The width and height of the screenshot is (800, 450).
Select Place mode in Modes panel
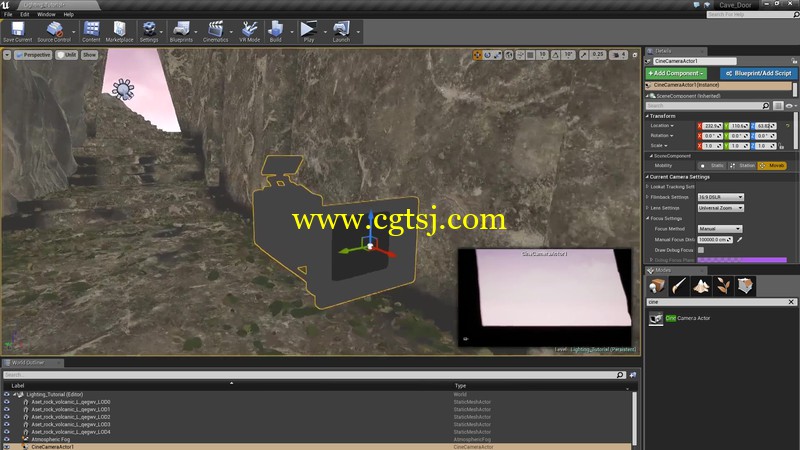(657, 286)
